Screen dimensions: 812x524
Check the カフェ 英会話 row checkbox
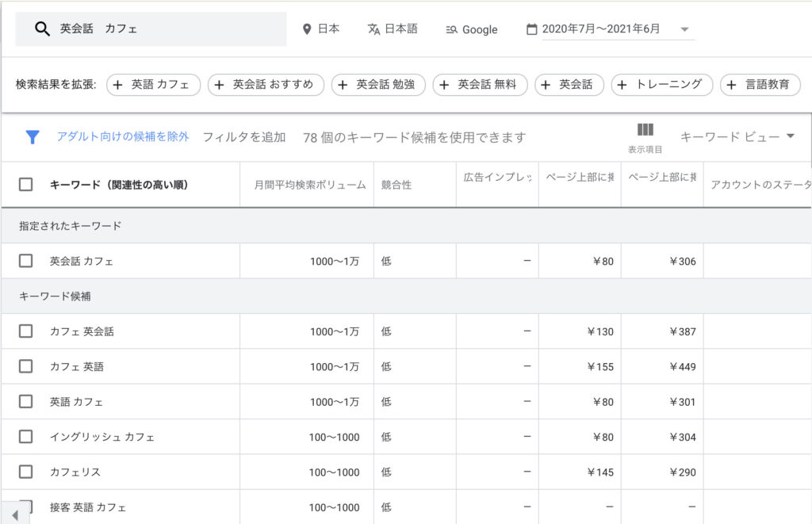26,331
